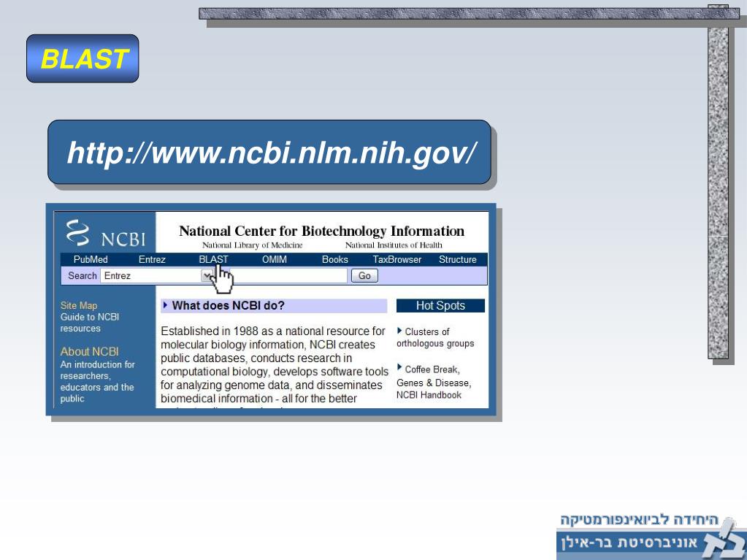The width and height of the screenshot is (747, 560).
Task: Go to Books in the navigation bar
Action: (335, 259)
